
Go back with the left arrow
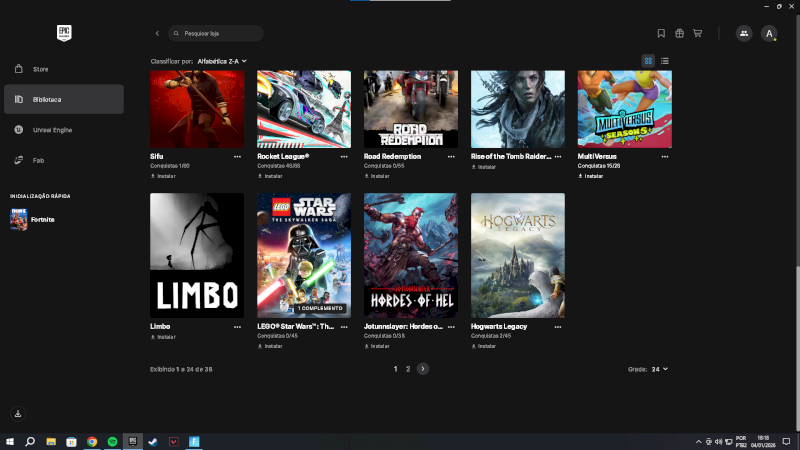pyautogui.click(x=157, y=33)
